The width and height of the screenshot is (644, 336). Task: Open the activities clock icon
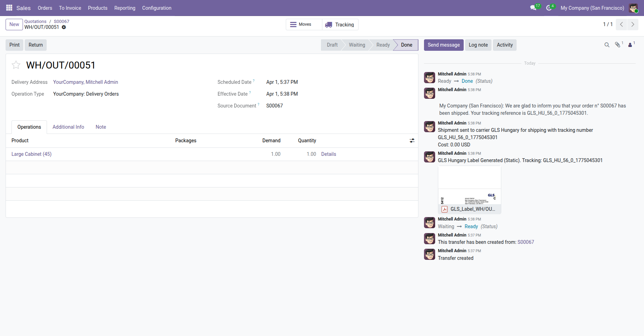549,8
